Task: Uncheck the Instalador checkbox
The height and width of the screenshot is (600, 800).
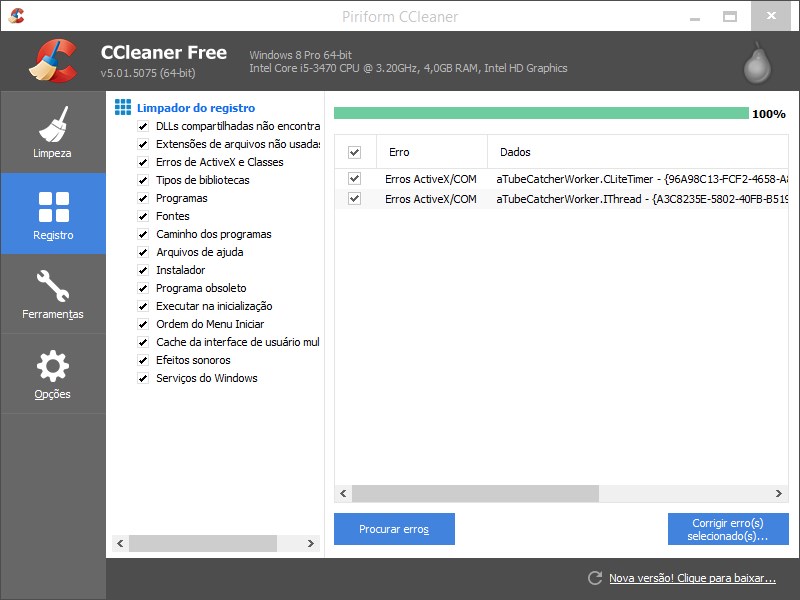Action: (x=143, y=270)
